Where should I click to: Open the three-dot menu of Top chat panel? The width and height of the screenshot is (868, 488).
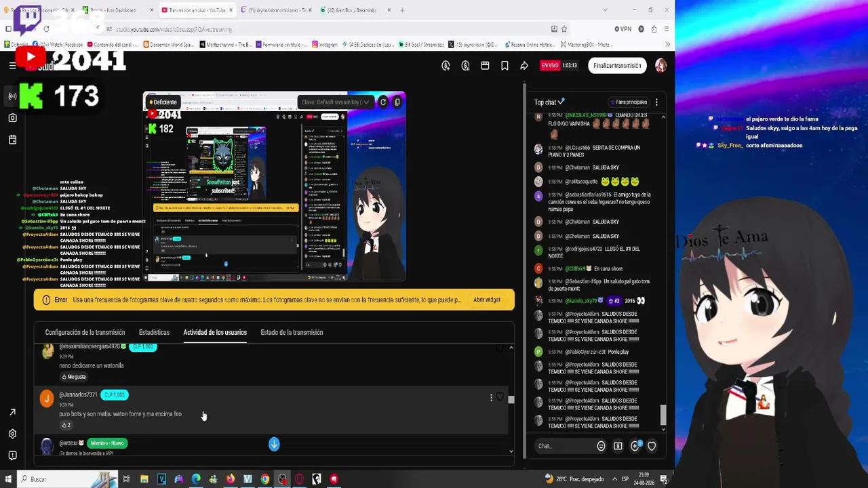click(x=656, y=102)
